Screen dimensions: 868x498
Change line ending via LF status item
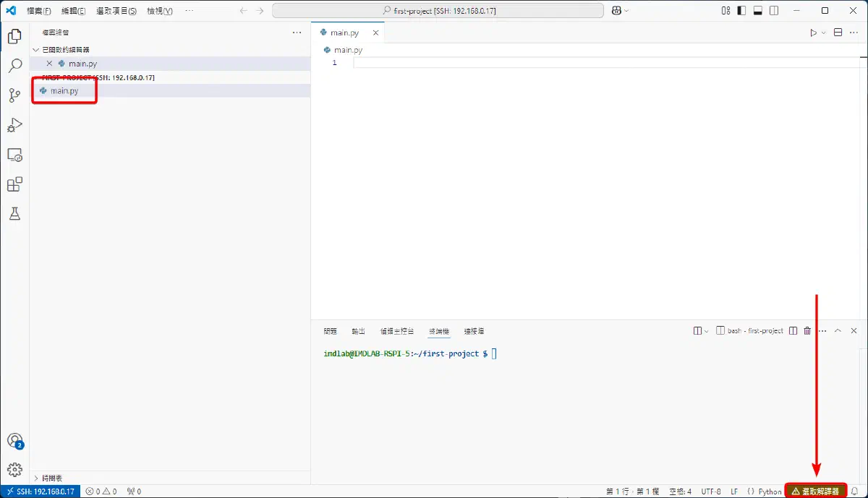point(734,491)
